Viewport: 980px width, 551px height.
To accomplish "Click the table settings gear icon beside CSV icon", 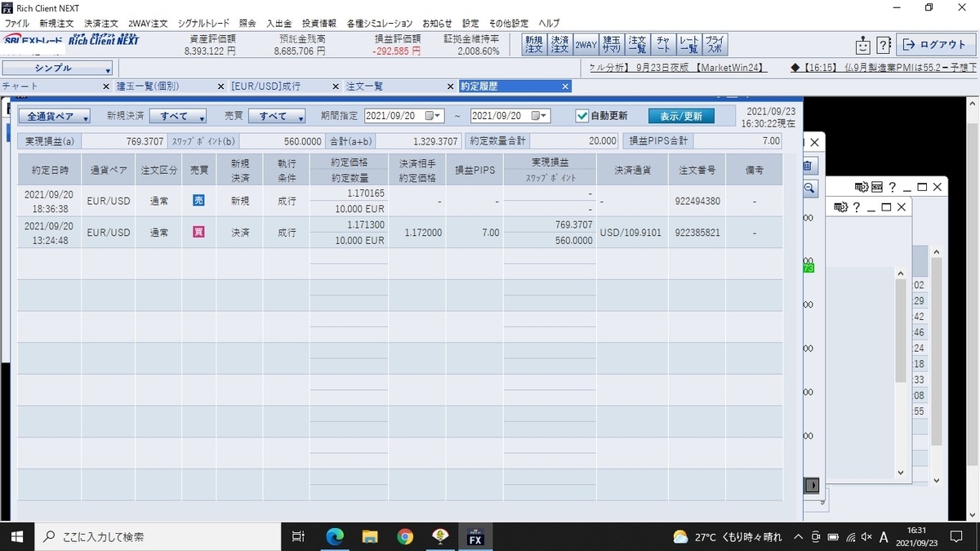I will click(862, 187).
